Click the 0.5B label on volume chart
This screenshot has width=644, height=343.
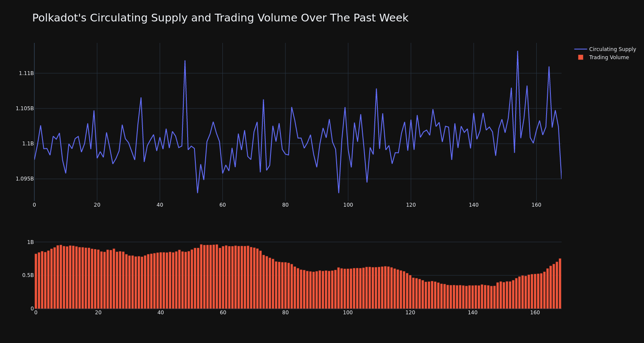(29, 275)
